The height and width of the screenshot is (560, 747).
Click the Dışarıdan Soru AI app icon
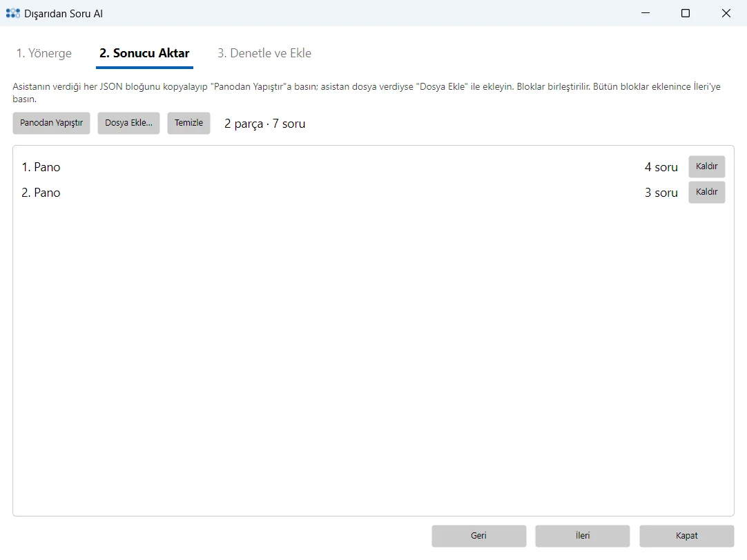point(13,13)
